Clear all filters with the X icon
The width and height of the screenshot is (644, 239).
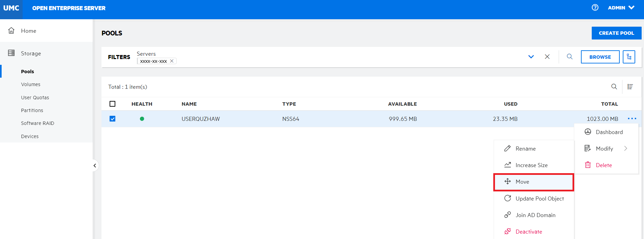pyautogui.click(x=547, y=57)
